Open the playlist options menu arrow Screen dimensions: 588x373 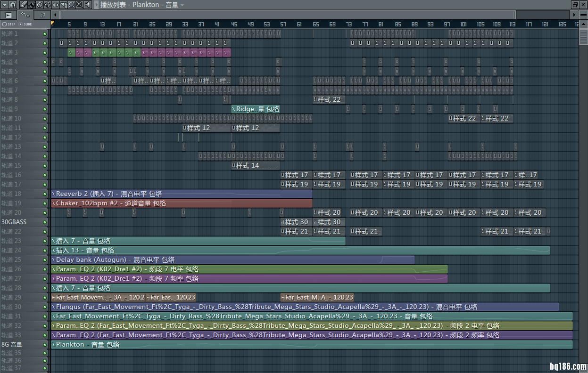[4, 5]
